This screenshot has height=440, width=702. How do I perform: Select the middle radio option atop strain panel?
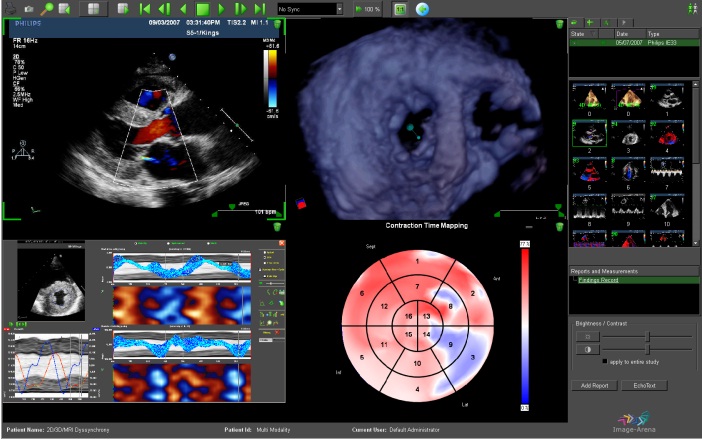click(169, 243)
